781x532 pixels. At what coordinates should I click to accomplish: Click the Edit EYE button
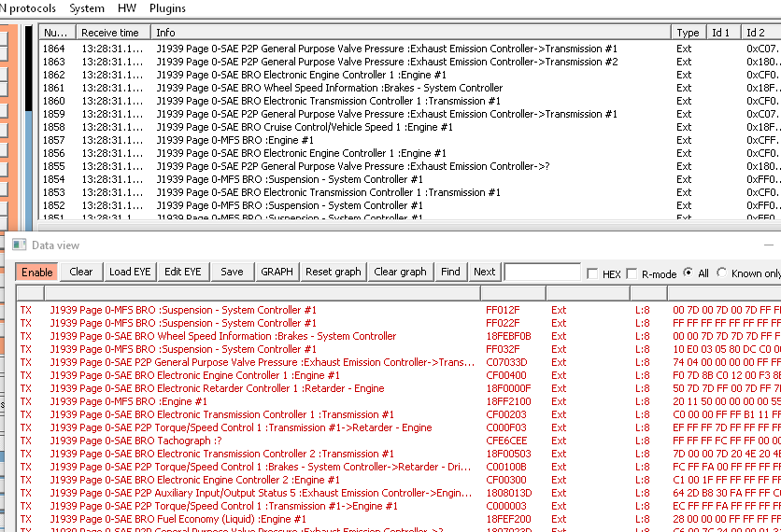(183, 272)
